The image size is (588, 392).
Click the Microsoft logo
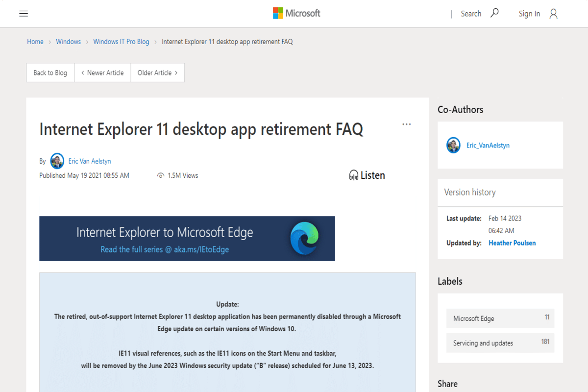[x=296, y=13]
